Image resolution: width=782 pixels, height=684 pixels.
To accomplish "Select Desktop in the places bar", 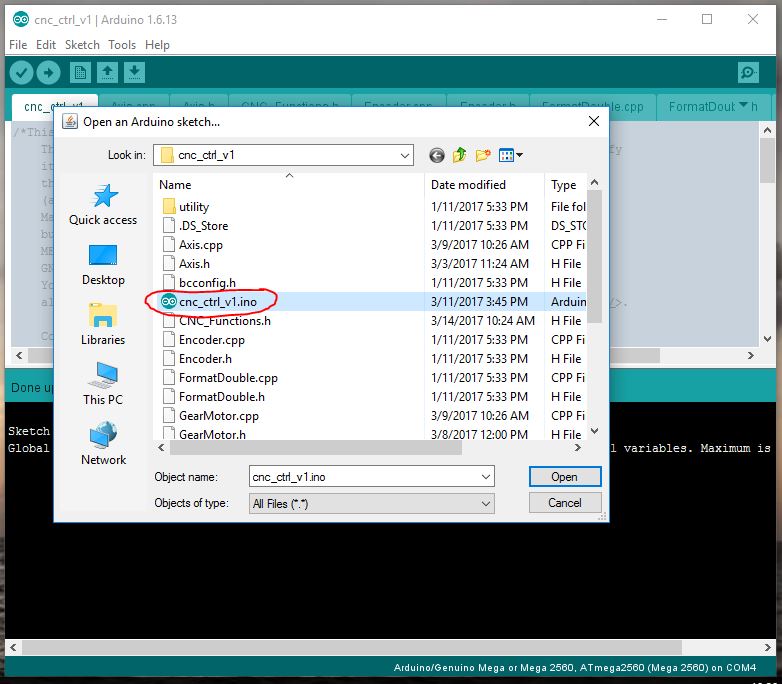I will 103,265.
